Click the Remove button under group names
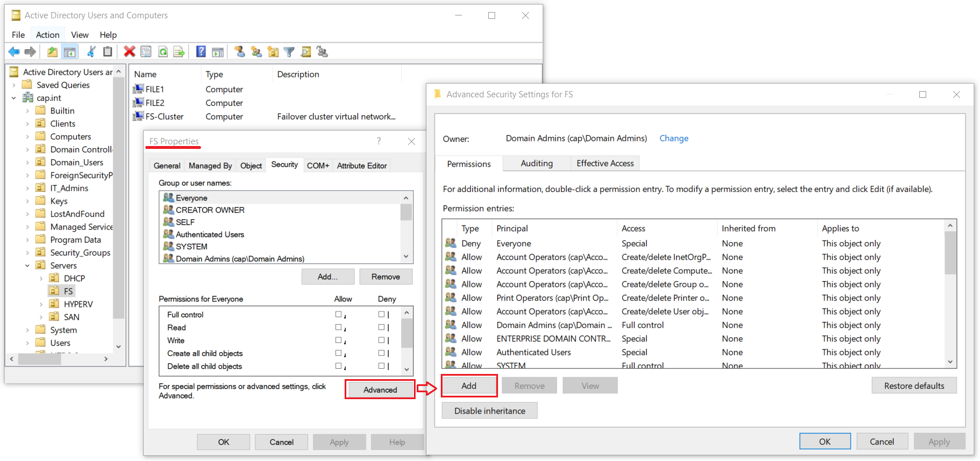This screenshot has width=980, height=461. tap(386, 277)
